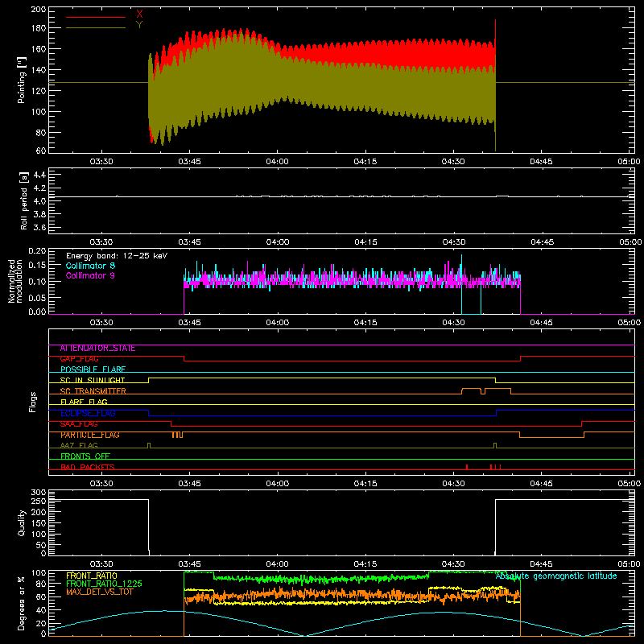Screen dimensions: 644x644
Task: Click the 0.20 tick on modulation axis
Action: [x=38, y=251]
